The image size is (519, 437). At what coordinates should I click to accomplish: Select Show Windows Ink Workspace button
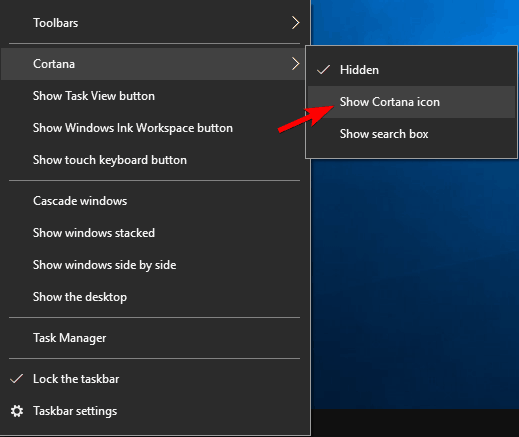tap(155, 128)
